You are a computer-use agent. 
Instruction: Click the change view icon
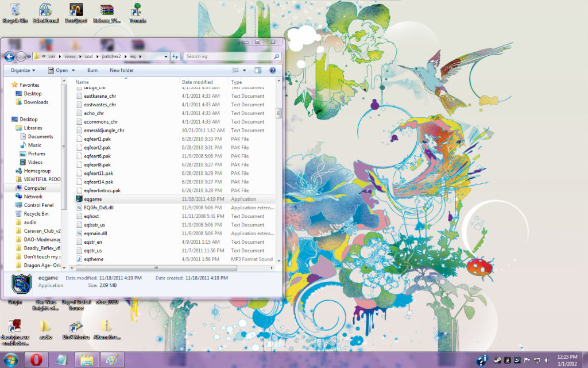click(x=235, y=70)
